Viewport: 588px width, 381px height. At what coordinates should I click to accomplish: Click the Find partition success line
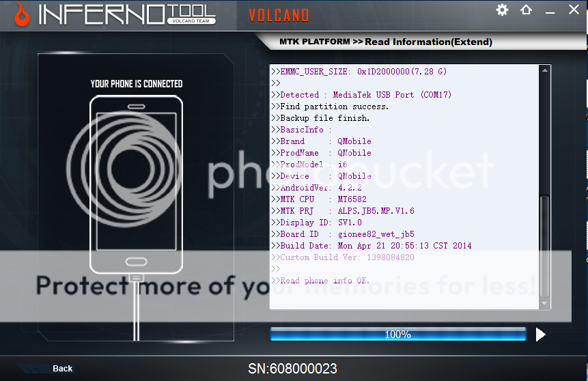[x=330, y=107]
